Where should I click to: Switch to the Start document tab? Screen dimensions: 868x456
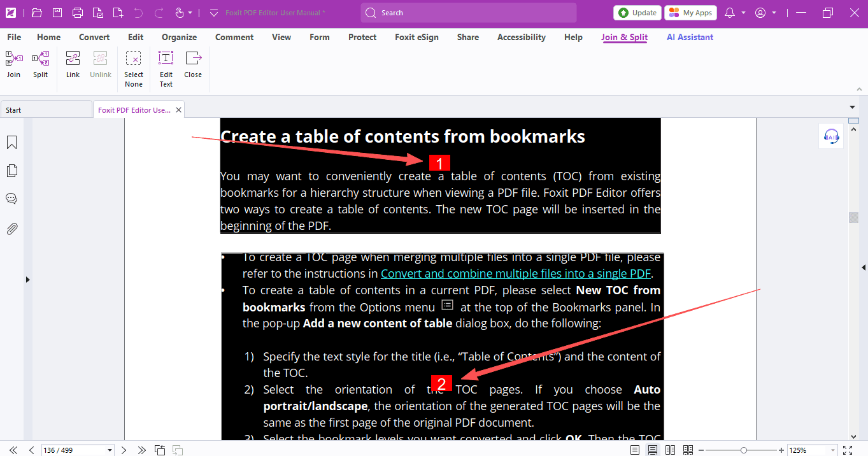[x=46, y=110]
